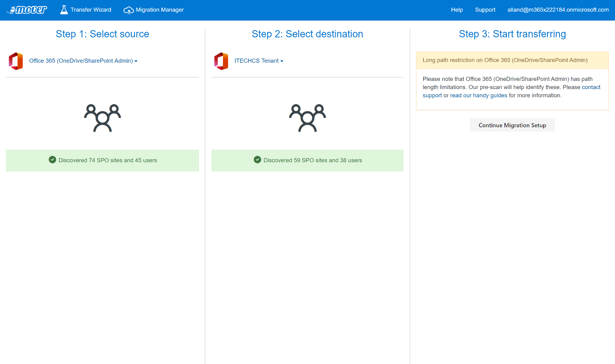Open the ITECHCS Tenant destination dropdown
Viewport: 615px width, 364px height.
pyautogui.click(x=259, y=61)
